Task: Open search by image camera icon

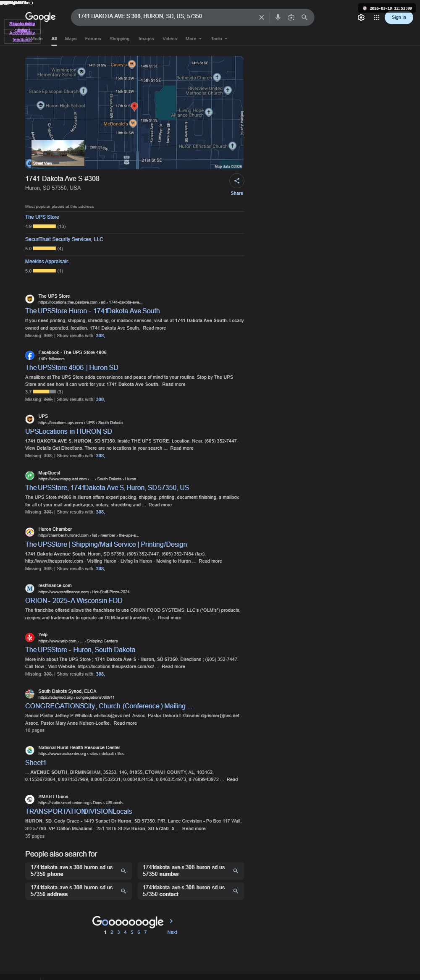Action: [291, 17]
